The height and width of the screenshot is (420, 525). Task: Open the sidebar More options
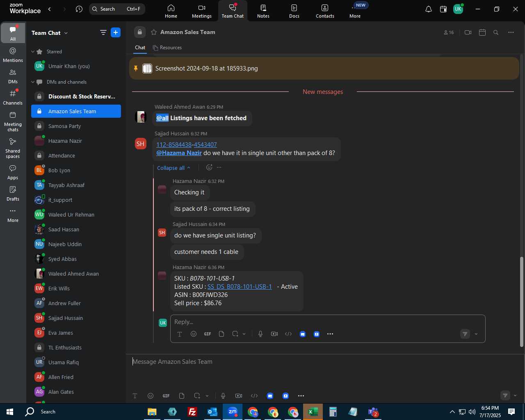point(13,215)
